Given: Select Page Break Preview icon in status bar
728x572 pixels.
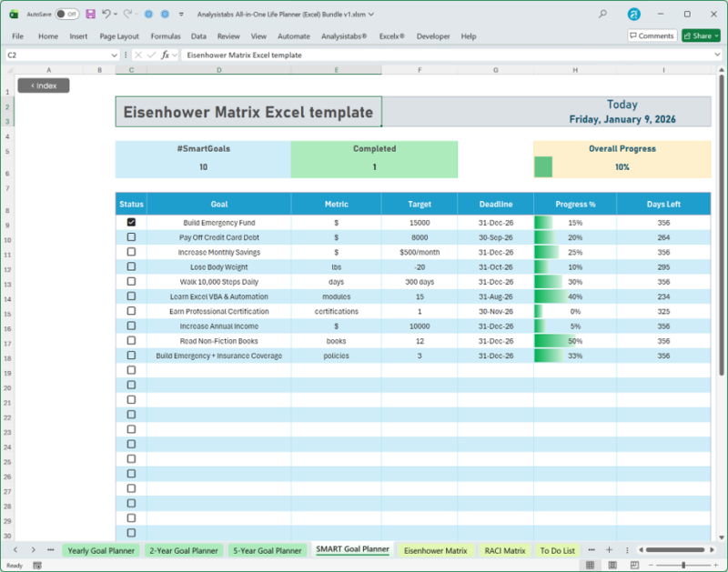Looking at the screenshot, I should pos(635,564).
